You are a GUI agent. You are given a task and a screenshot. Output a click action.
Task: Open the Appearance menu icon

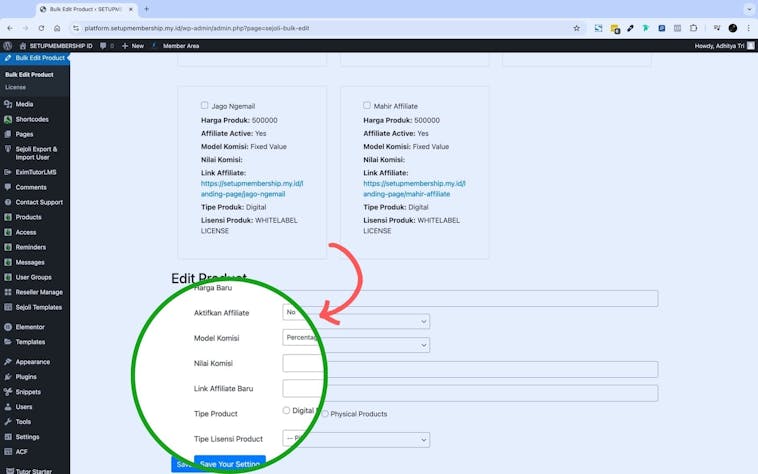8,362
